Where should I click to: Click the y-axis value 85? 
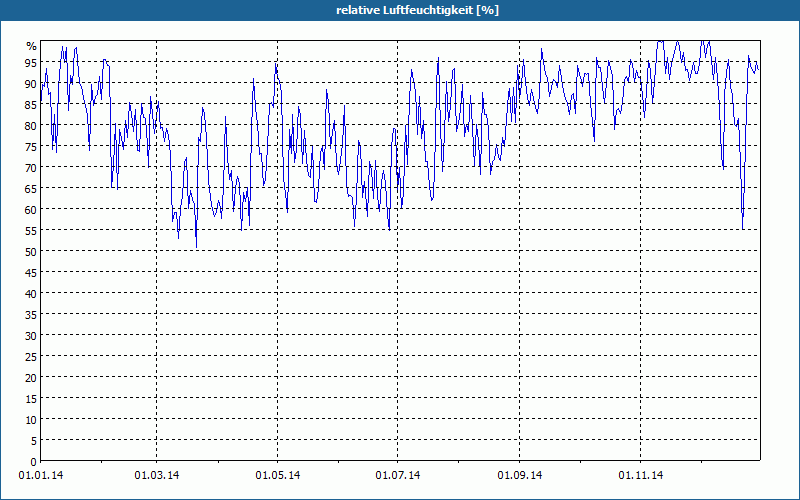tap(31, 105)
